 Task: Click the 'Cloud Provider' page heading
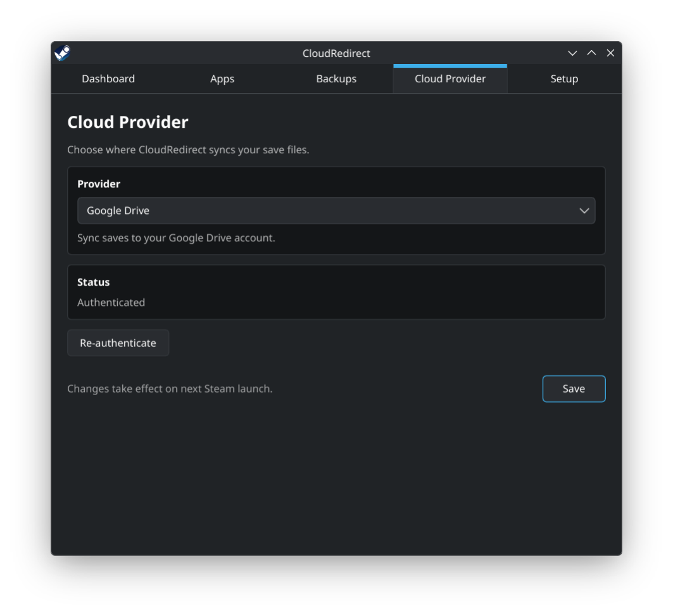tap(128, 122)
